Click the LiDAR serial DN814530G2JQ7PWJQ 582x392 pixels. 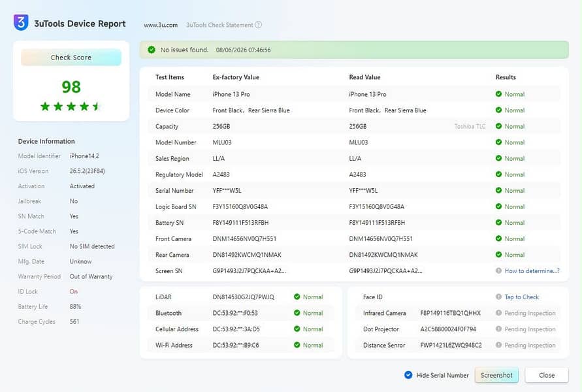click(243, 297)
